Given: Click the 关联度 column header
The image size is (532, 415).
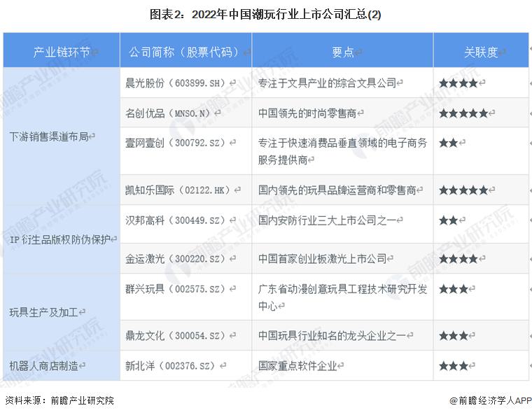Looking at the screenshot, I should [481, 52].
